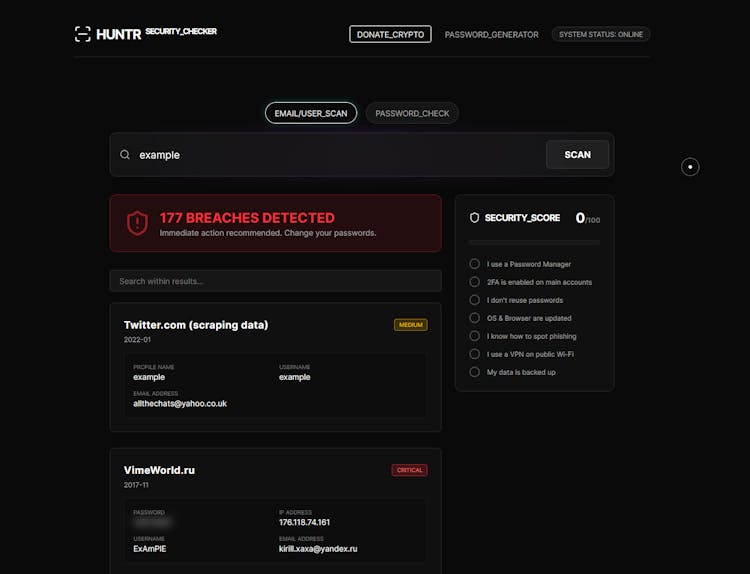Click the DONATE_CRYPTO button

point(390,34)
